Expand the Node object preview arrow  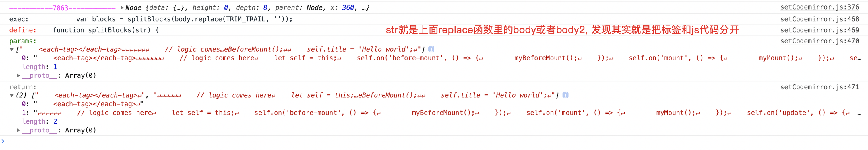pos(122,7)
